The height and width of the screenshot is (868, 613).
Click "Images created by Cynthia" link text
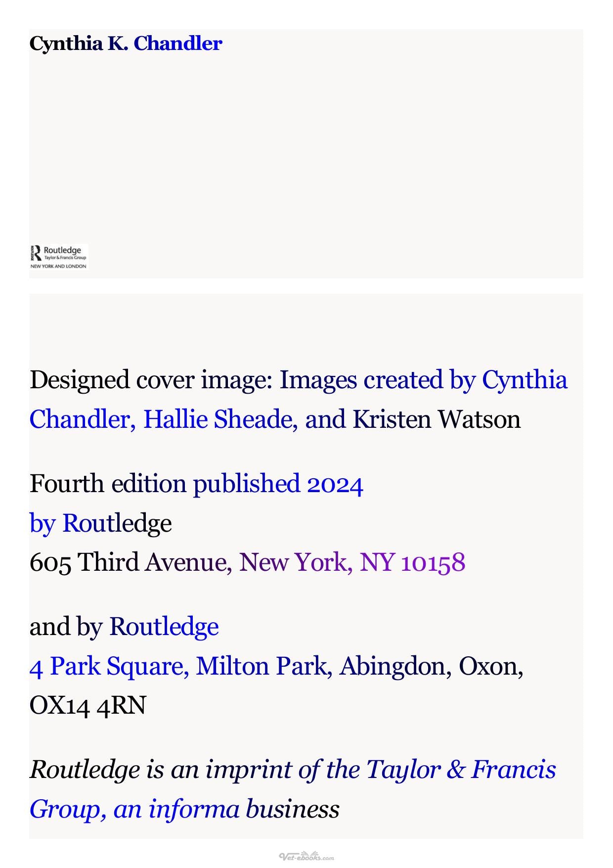pyautogui.click(x=424, y=380)
